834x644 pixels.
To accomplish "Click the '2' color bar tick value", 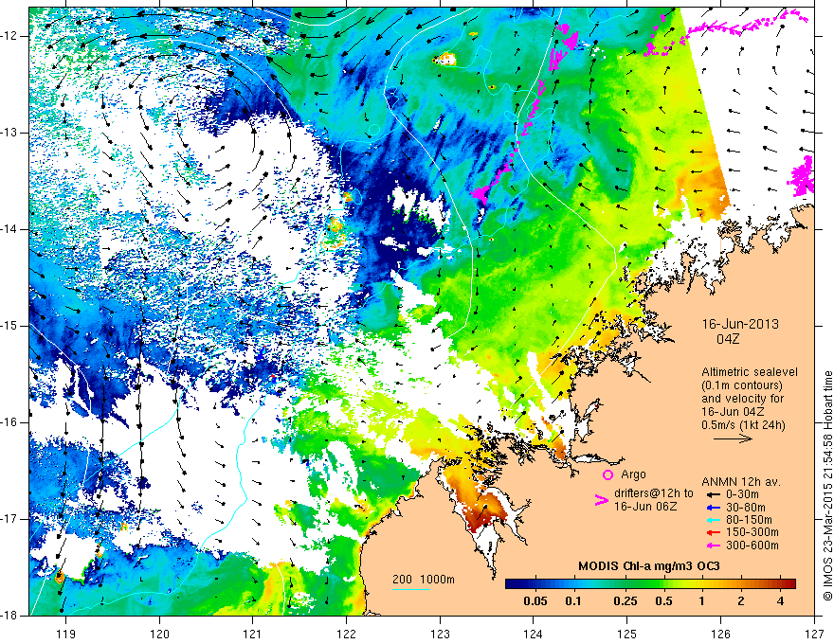I will [x=741, y=601].
